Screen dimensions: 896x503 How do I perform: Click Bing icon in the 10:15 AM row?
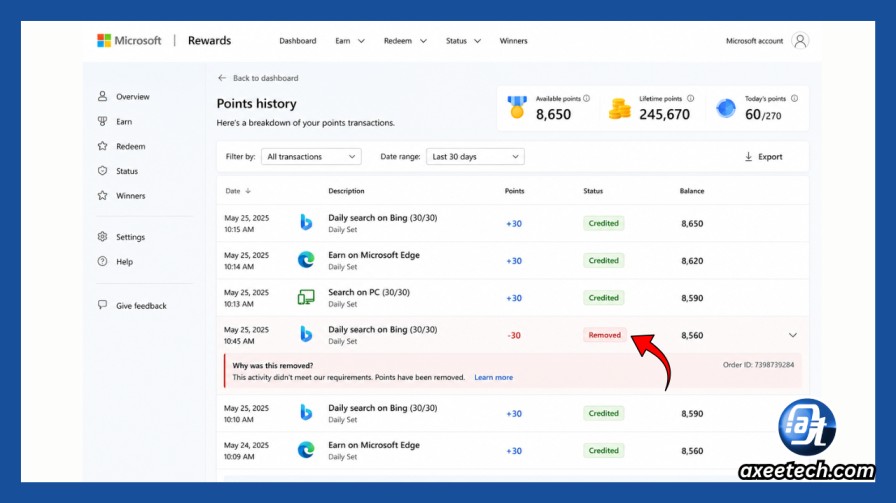coord(306,222)
